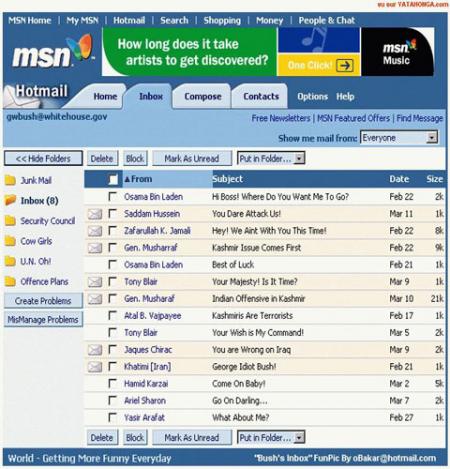
Task: Open the bottom Put in Folder dropdown
Action: tap(271, 438)
